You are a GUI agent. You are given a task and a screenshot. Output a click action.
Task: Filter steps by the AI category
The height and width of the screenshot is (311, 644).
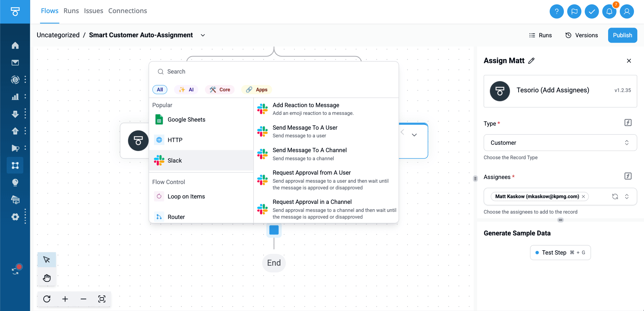point(186,90)
